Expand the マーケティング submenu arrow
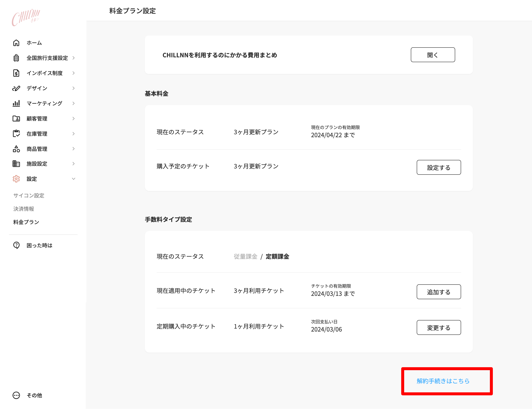Screen dimensions: 532x409 74,103
